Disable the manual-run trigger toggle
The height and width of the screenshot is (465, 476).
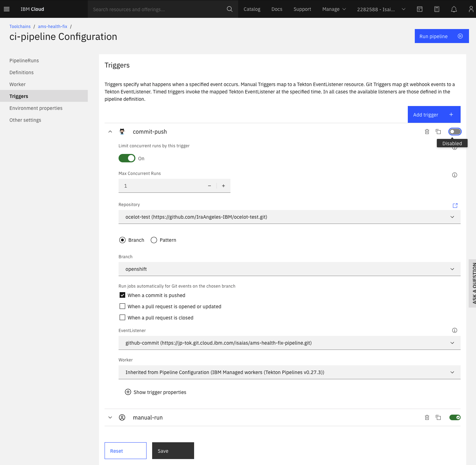[x=455, y=417]
